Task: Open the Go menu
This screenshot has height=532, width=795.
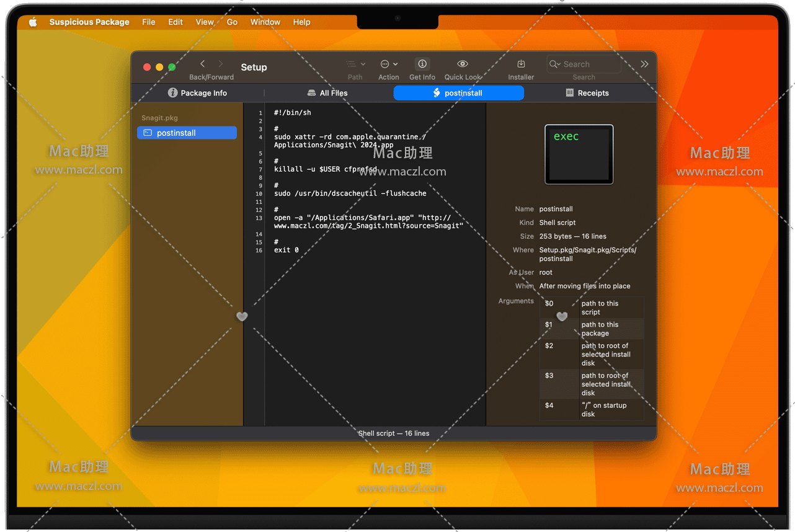Action: coord(232,22)
